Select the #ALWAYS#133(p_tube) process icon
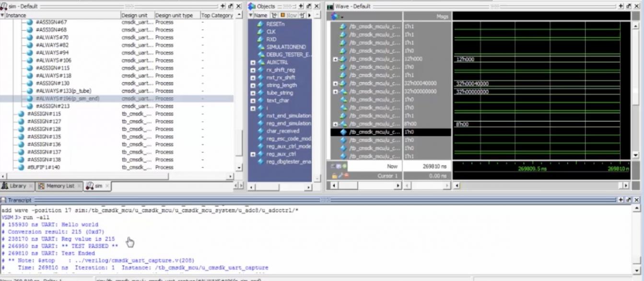This screenshot has height=281, width=644. 30,91
